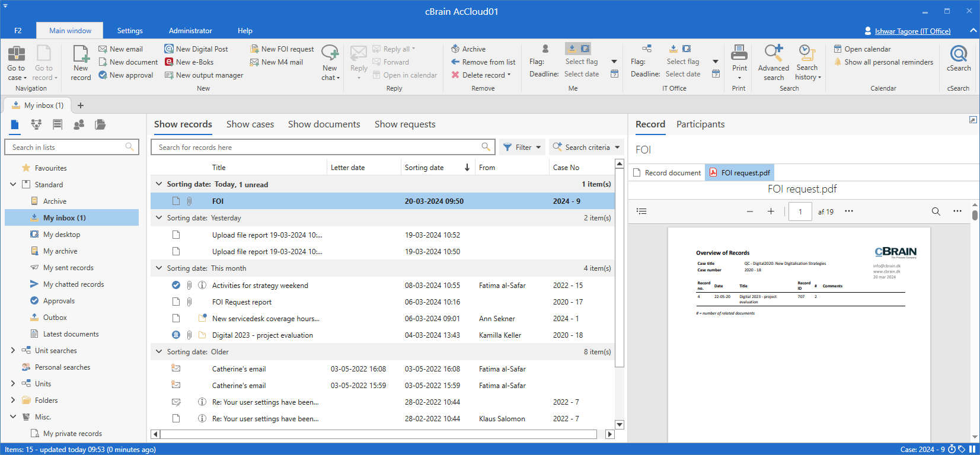Open the PDF table of contents icon
Viewport: 980px width, 455px height.
641,212
